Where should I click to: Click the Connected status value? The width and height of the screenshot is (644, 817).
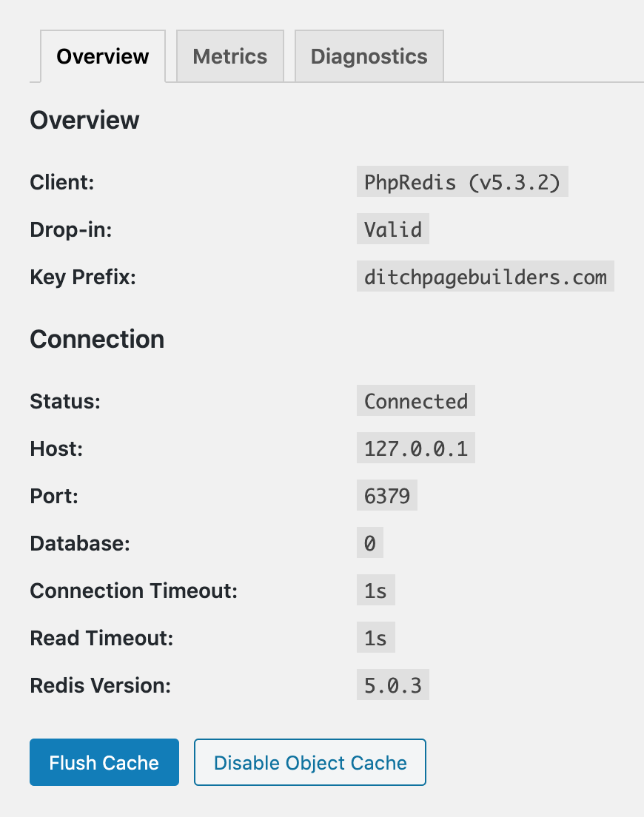point(416,401)
